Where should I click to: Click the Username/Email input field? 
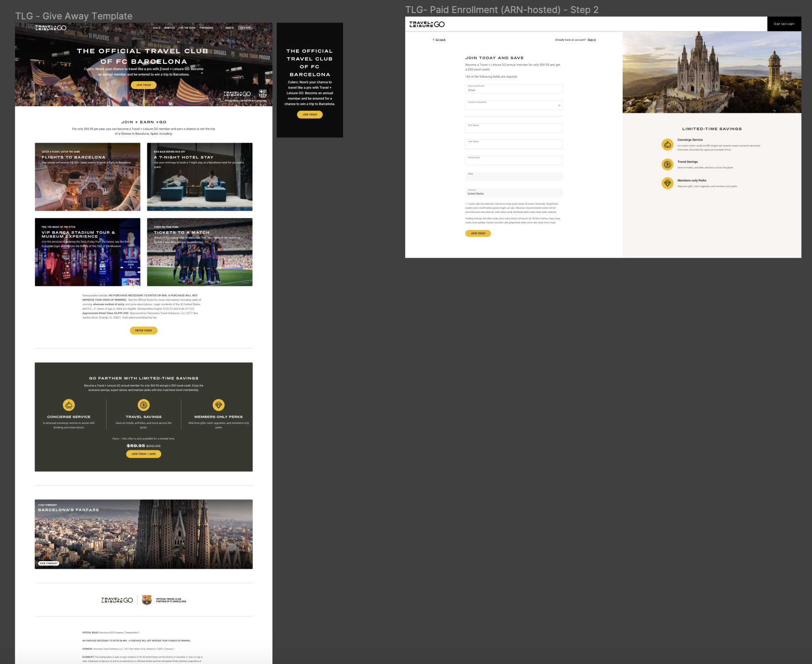pyautogui.click(x=514, y=89)
